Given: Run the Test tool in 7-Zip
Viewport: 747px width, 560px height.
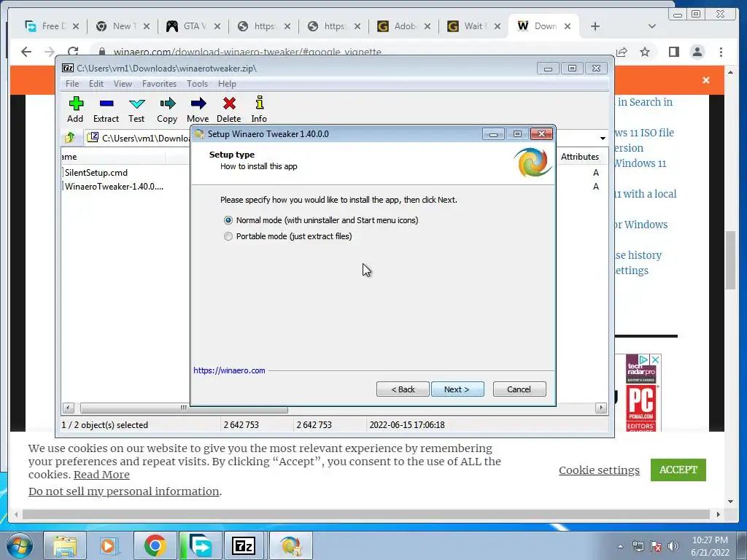Looking at the screenshot, I should (136, 104).
